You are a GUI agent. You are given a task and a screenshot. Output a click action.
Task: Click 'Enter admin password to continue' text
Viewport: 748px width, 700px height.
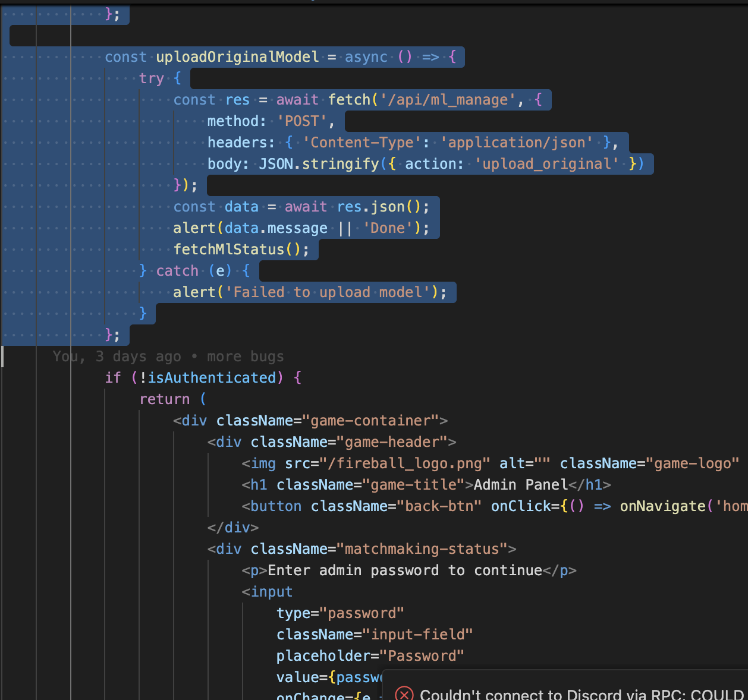pyautogui.click(x=404, y=570)
